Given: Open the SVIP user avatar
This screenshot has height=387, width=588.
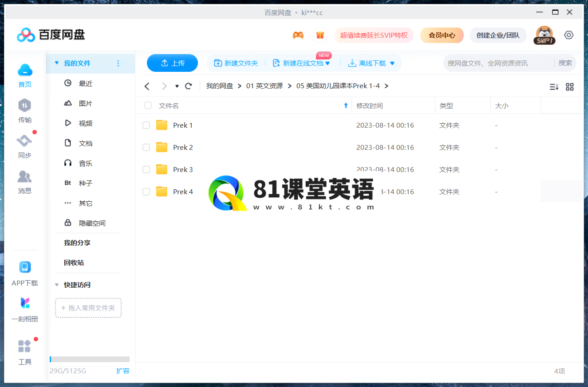Looking at the screenshot, I should tap(544, 35).
